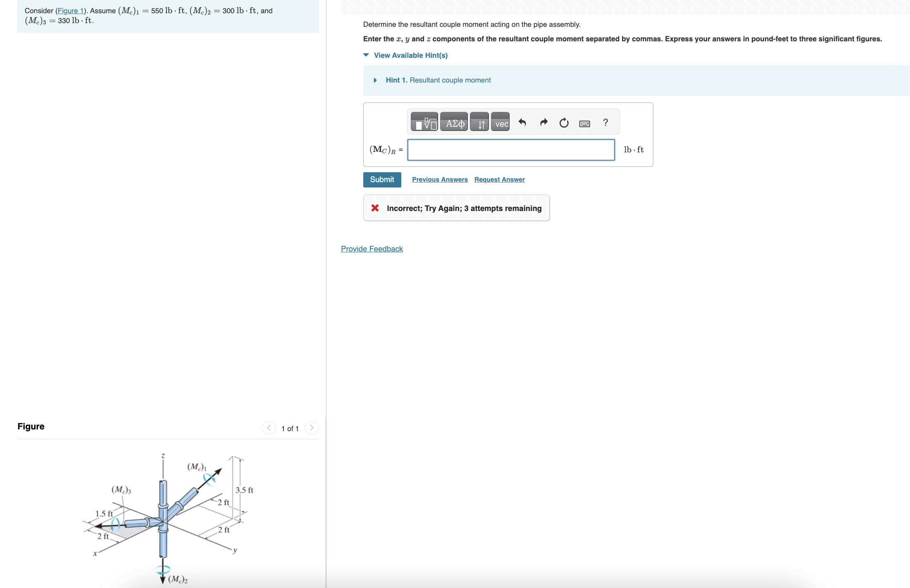Viewport: 910px width, 588px height.
Task: Insert a Greek symbol using ΑΣΦ tool
Action: tap(454, 122)
